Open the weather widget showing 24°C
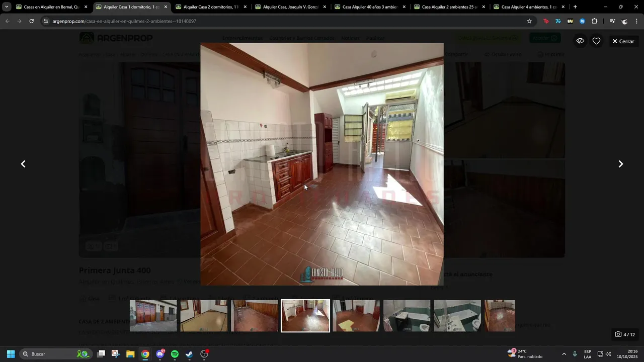This screenshot has width=644, height=362. point(525,354)
